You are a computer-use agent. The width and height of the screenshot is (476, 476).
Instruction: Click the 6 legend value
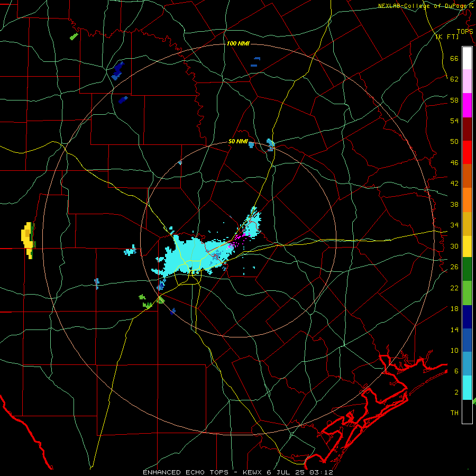click(x=456, y=371)
